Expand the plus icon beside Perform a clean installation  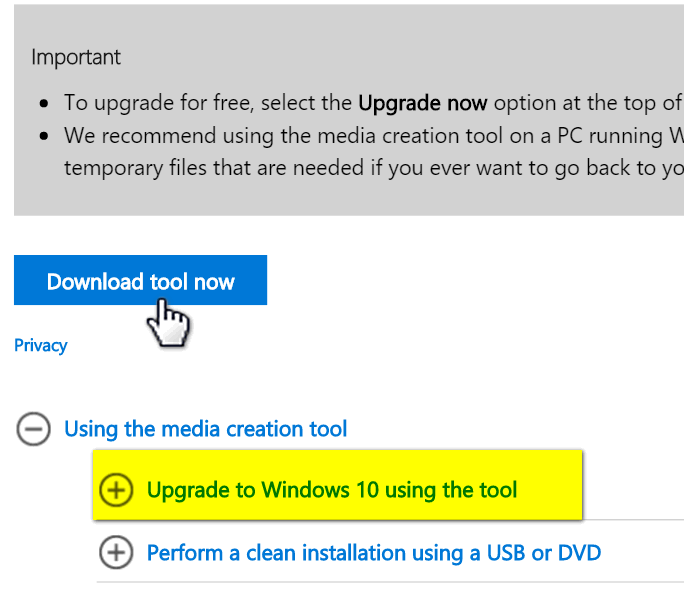tap(116, 552)
